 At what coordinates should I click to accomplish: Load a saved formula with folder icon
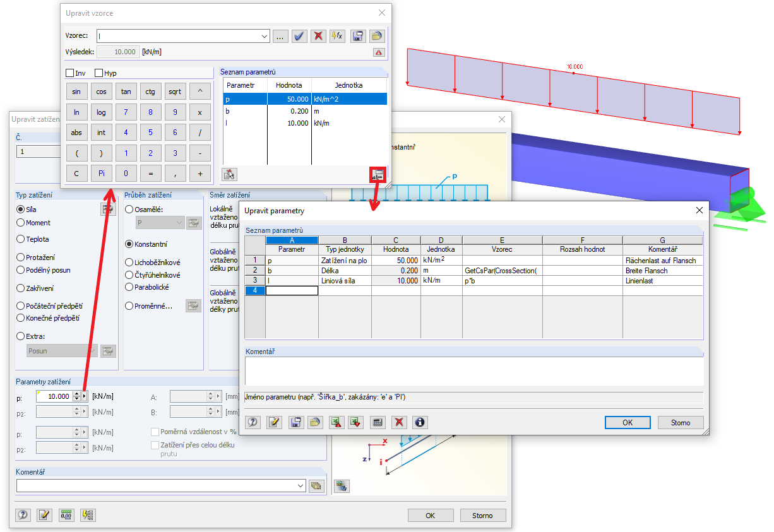pyautogui.click(x=376, y=36)
